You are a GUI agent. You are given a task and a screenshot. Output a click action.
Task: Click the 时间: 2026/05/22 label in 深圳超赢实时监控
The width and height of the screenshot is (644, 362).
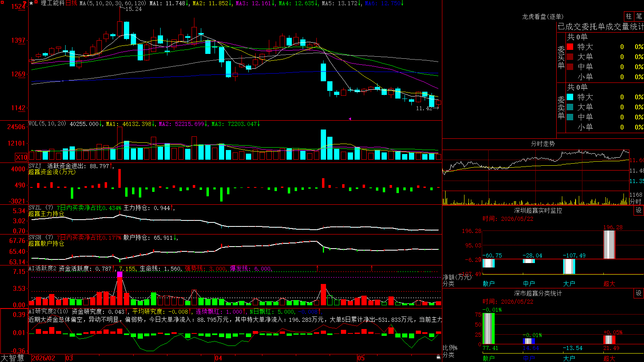(x=508, y=219)
